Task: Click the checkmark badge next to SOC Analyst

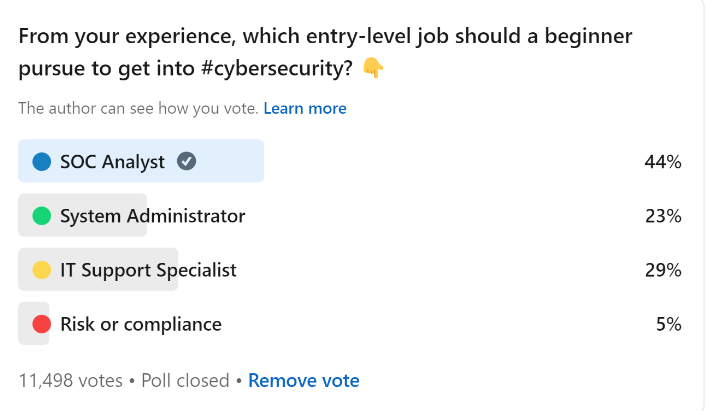Action: (x=186, y=161)
